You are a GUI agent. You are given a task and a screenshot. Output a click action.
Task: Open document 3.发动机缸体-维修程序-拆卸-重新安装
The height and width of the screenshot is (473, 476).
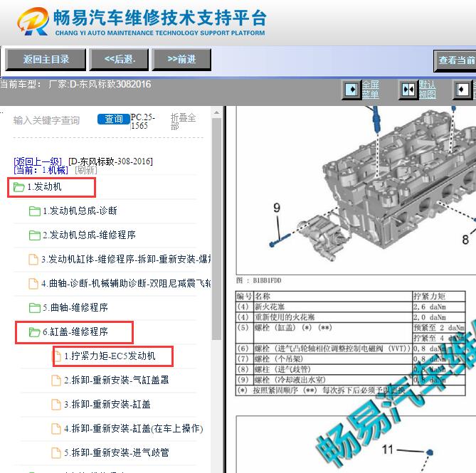tap(126, 259)
